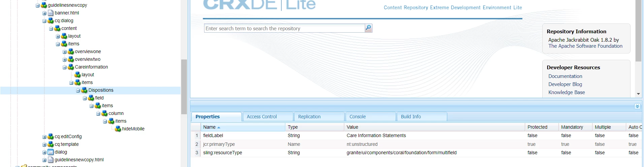
Task: Collapse the cq:dialog tree node
Action: tap(44, 21)
